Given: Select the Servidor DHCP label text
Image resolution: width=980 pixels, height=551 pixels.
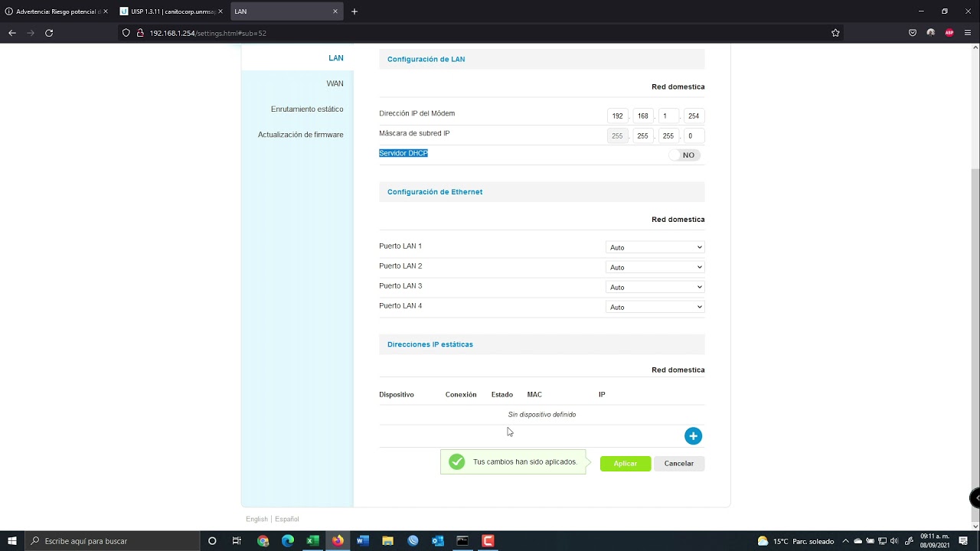Looking at the screenshot, I should coord(403,153).
